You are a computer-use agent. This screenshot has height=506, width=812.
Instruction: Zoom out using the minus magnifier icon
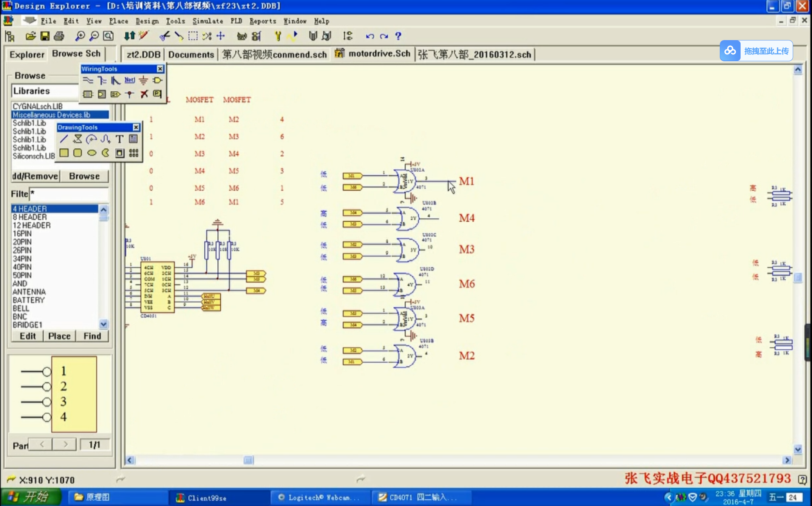(x=94, y=36)
